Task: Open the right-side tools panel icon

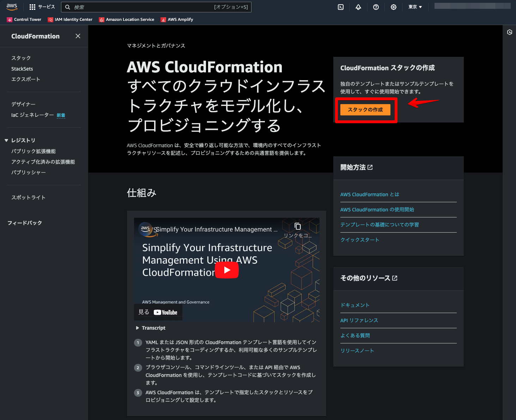Action: click(x=510, y=32)
